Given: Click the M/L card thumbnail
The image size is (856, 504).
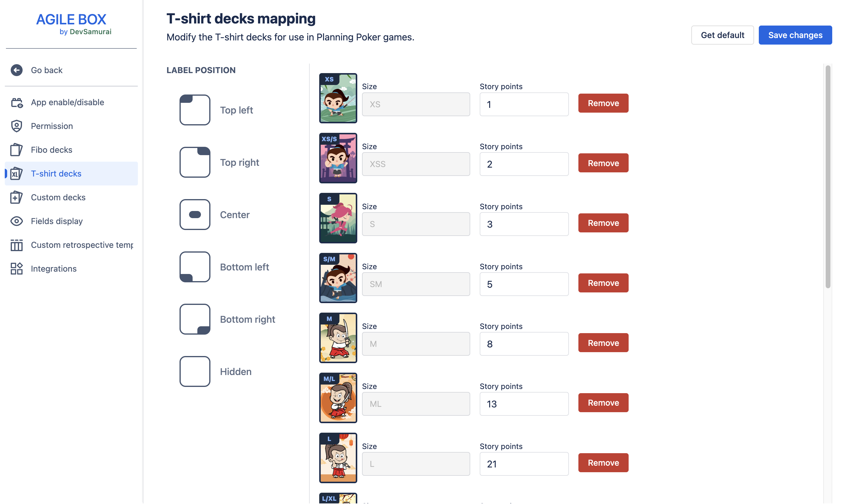Looking at the screenshot, I should (x=338, y=398).
